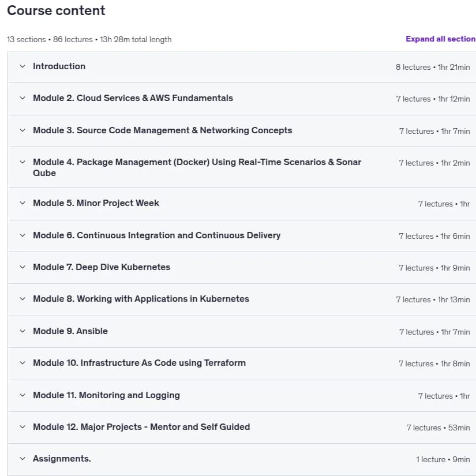Expand Module 5 Minor Project Week chevron

(23, 203)
